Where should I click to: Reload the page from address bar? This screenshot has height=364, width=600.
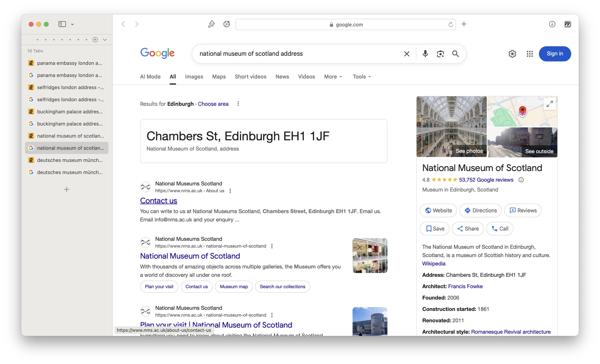[451, 24]
